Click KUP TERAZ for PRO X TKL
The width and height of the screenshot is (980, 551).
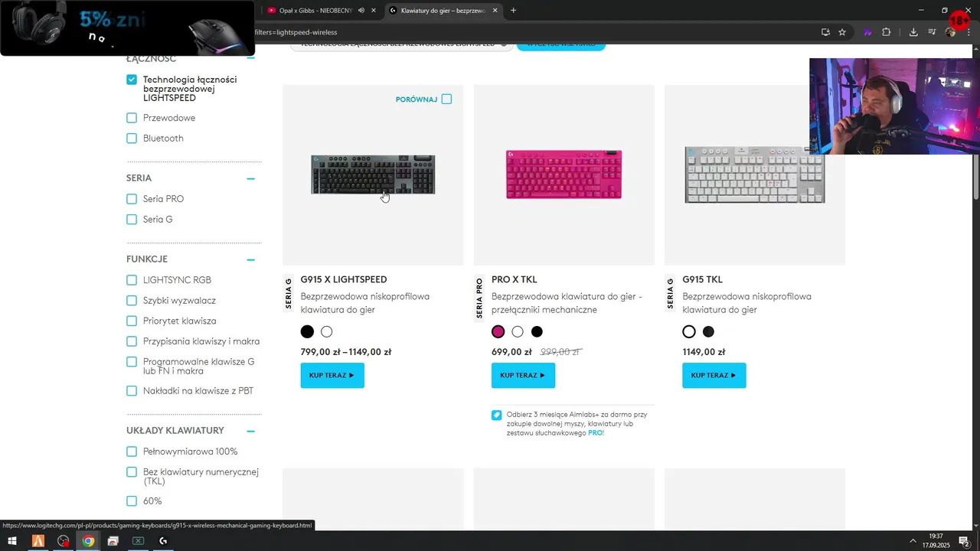point(523,376)
